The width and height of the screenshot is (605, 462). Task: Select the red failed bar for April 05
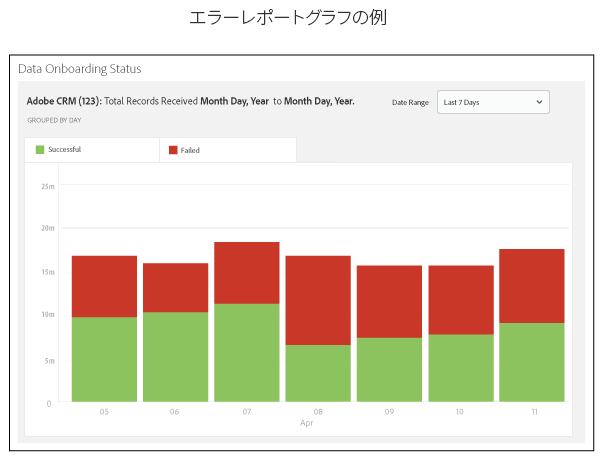pos(104,286)
